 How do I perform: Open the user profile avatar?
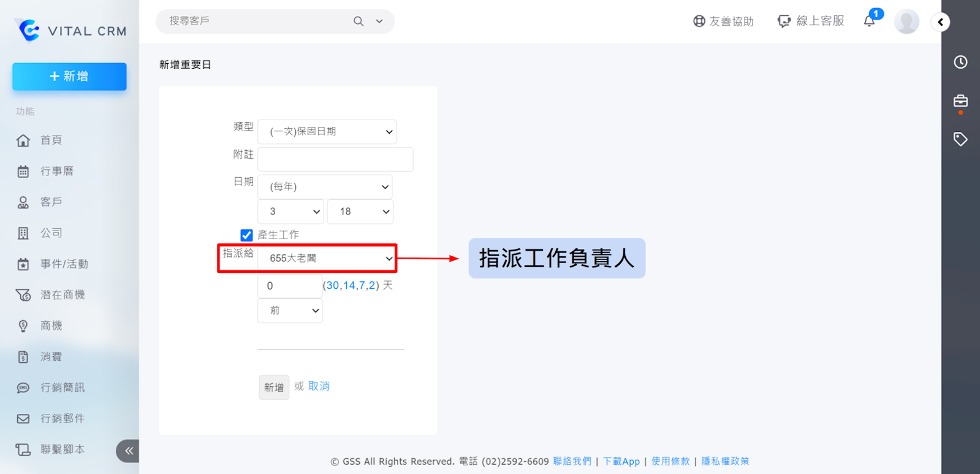point(906,21)
